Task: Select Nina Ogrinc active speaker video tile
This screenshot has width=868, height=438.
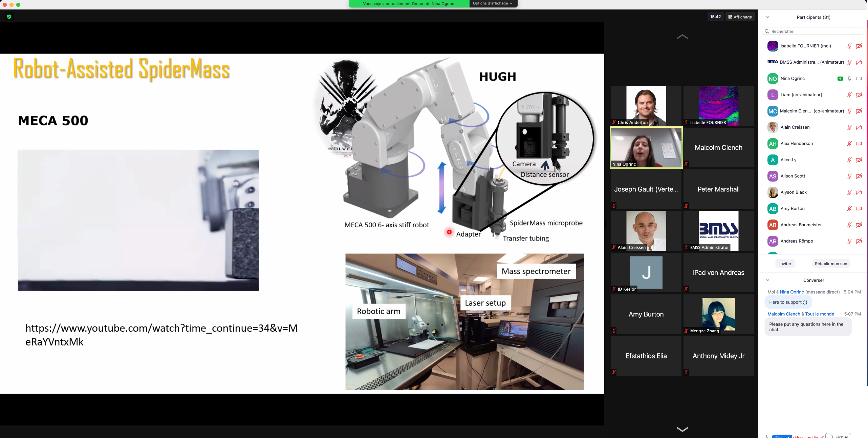Action: [x=646, y=147]
